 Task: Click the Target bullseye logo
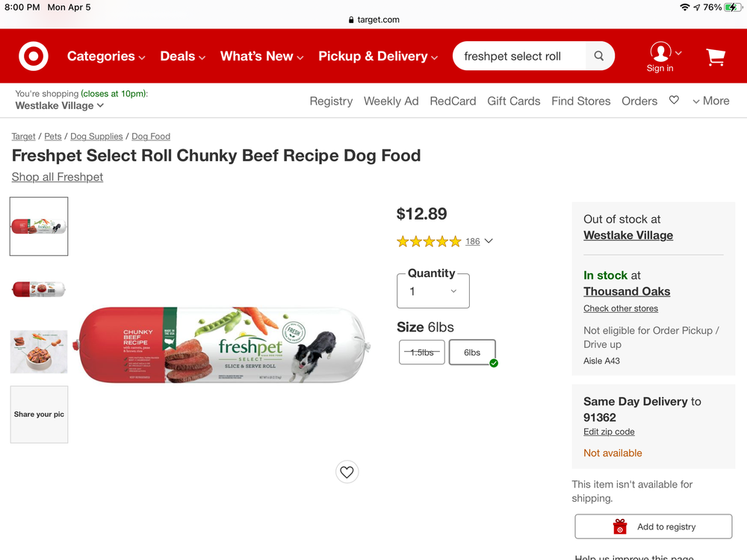pyautogui.click(x=34, y=56)
